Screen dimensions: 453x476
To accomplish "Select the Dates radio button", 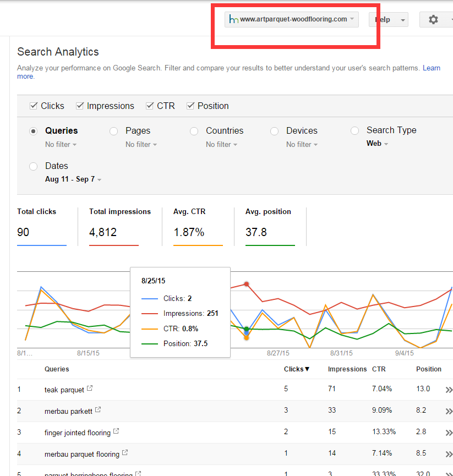I will click(34, 166).
